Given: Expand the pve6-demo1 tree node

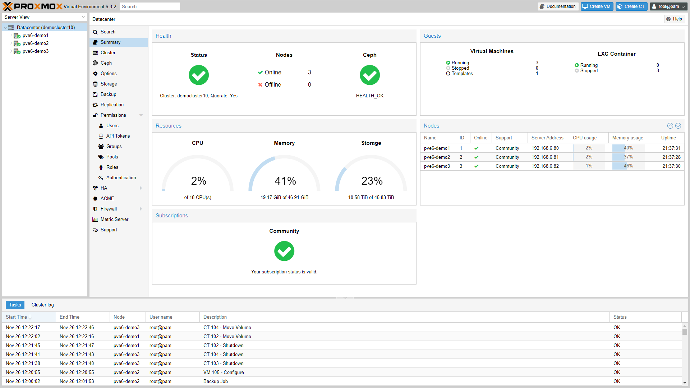Looking at the screenshot, I should pyautogui.click(x=11, y=36).
